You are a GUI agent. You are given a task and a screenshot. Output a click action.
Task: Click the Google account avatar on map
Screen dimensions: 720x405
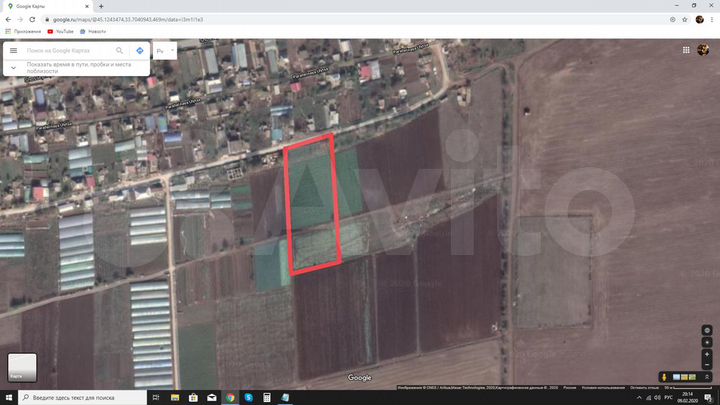pos(703,50)
